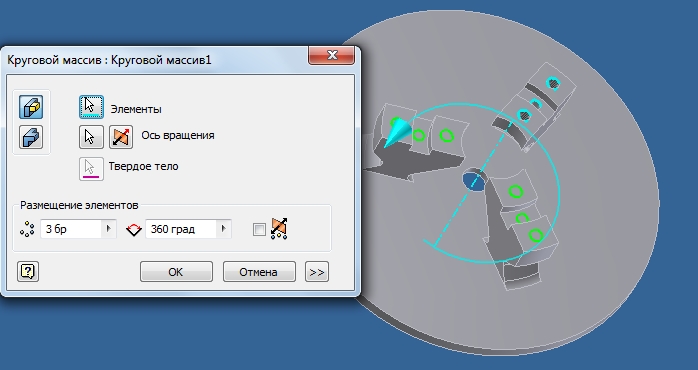Click the Размещение элементов group label

79,205
